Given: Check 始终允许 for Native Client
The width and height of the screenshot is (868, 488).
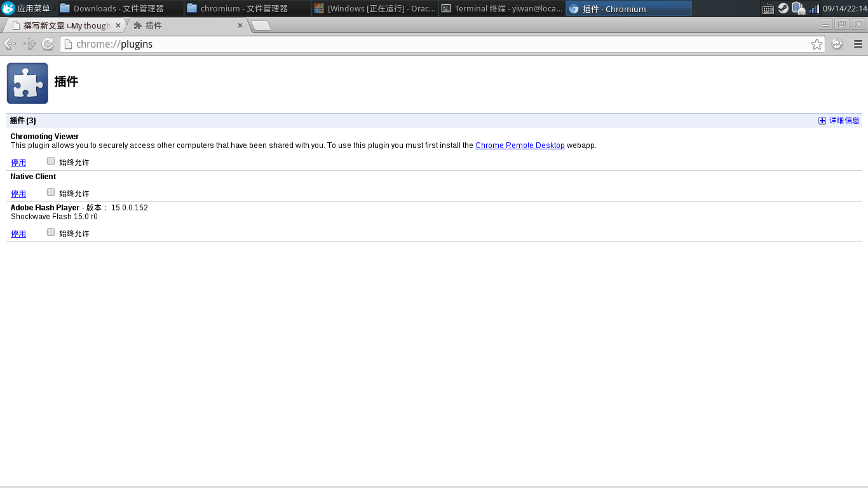Looking at the screenshot, I should [51, 193].
